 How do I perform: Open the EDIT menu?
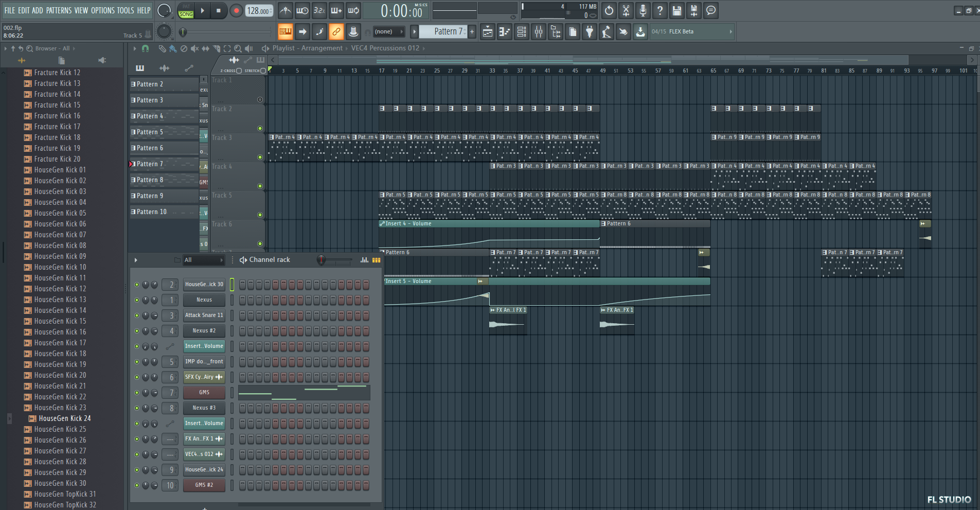click(24, 10)
